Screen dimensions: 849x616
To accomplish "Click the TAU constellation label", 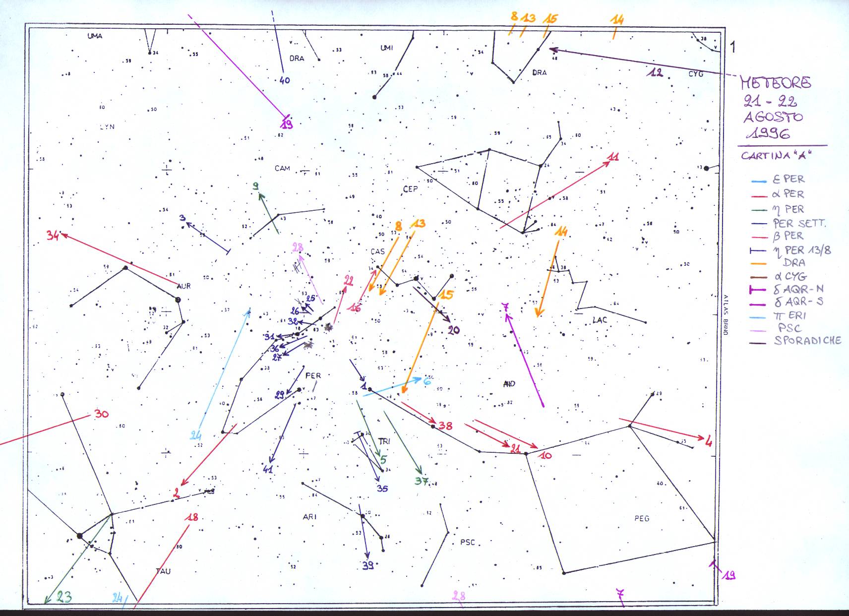I will (x=163, y=571).
